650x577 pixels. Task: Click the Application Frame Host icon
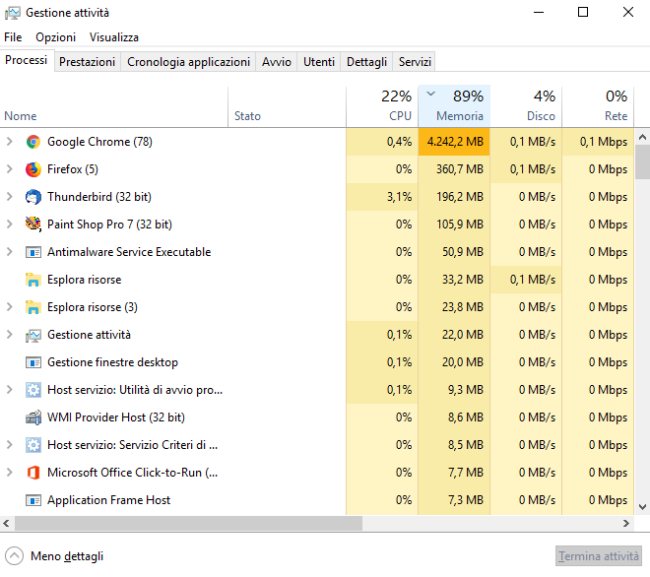click(x=33, y=500)
